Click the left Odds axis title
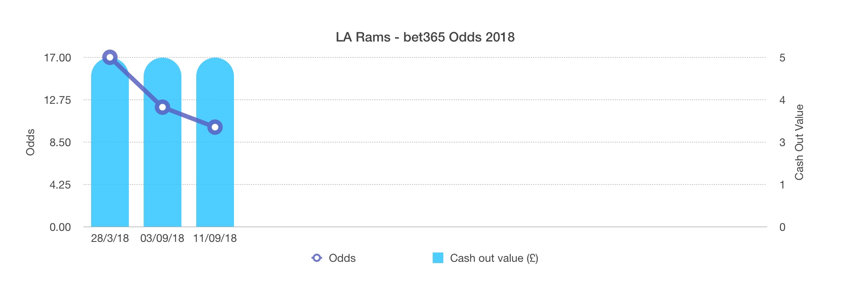This screenshot has height=294, width=868. [x=31, y=142]
